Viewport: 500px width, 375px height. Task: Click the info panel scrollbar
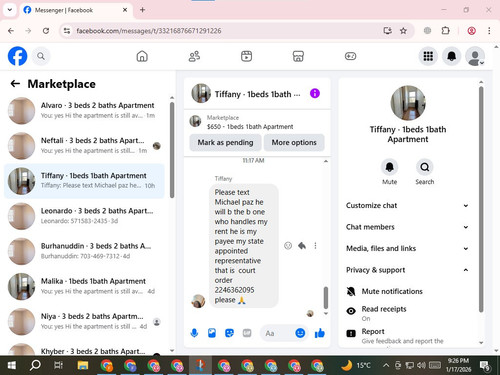coord(481,199)
